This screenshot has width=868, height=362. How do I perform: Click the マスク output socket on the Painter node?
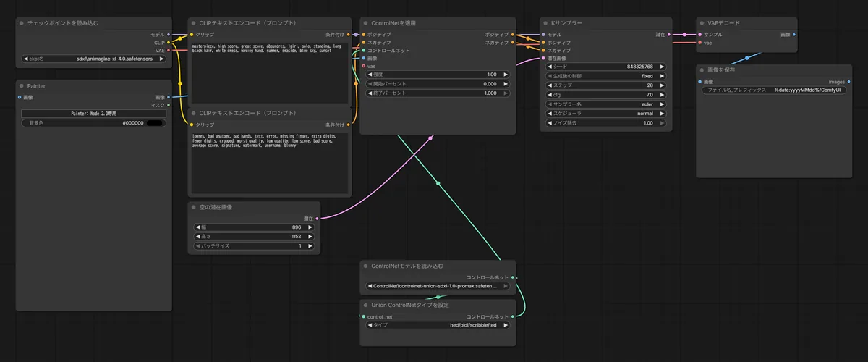click(x=169, y=105)
